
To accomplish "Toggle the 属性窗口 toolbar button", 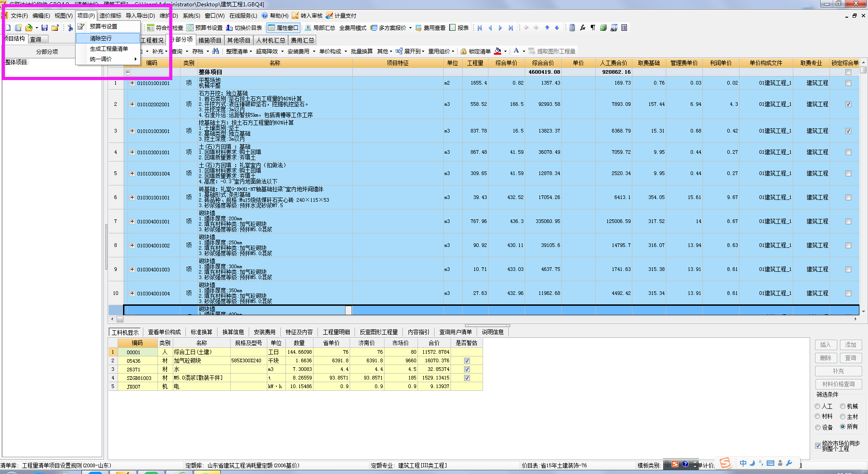I will pos(283,28).
